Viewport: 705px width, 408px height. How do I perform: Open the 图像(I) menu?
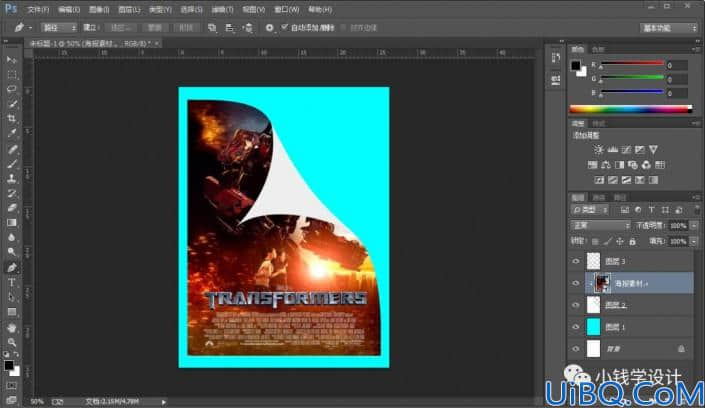[x=99, y=9]
